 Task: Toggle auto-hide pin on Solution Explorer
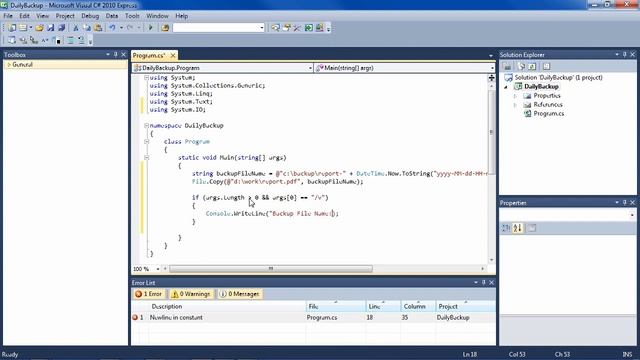624,54
